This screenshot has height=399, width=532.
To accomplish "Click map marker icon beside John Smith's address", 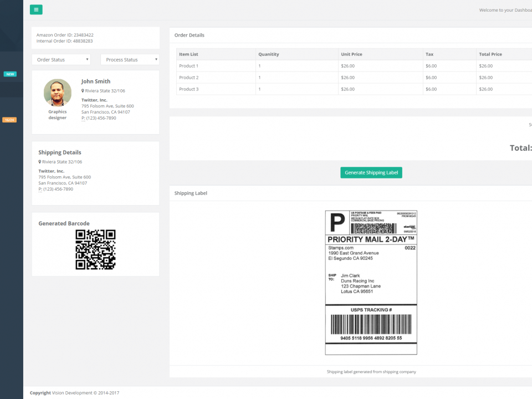I will [x=83, y=91].
